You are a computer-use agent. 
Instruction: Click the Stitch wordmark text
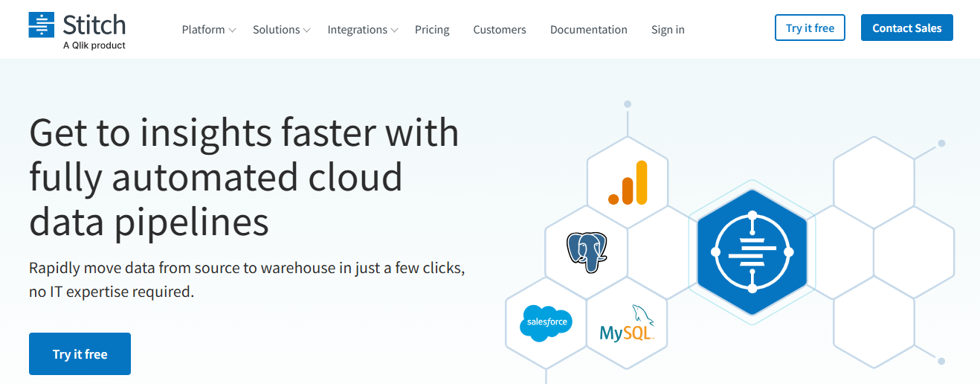94,24
